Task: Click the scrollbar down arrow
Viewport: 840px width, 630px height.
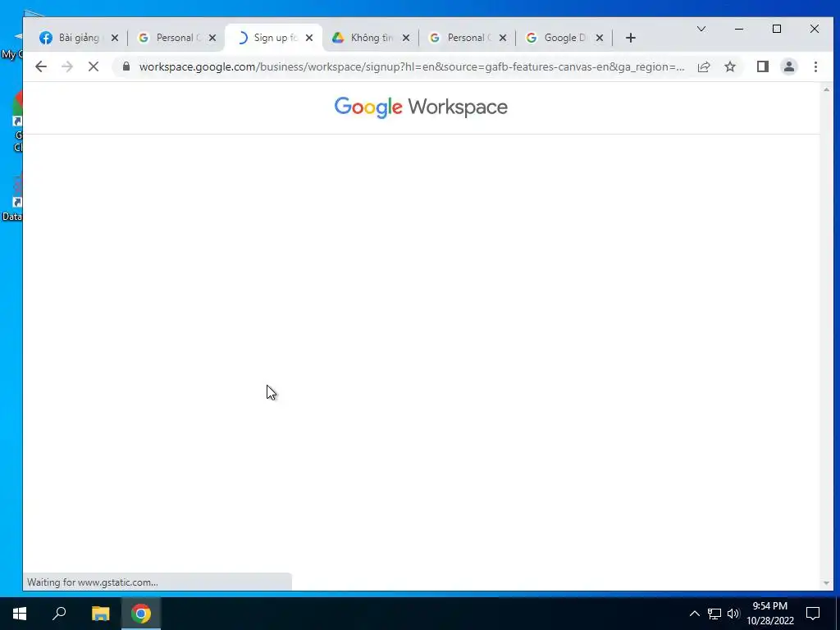Action: 826,583
